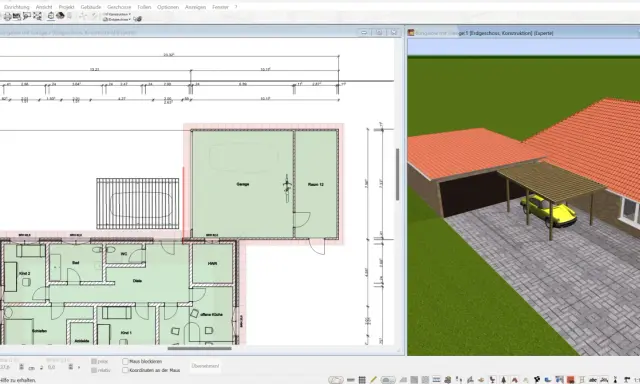Toggle the oval switch next to the pencil icon

point(387,380)
